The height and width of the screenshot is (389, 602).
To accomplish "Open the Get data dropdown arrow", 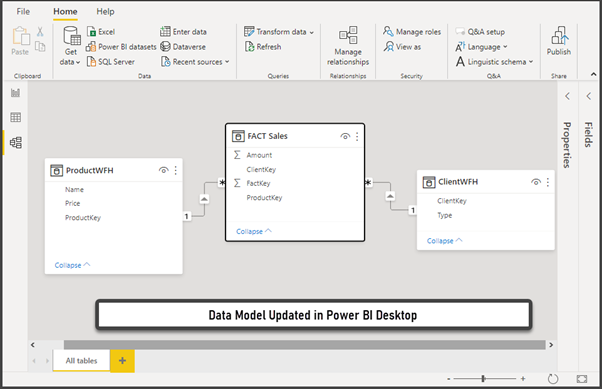I will click(x=78, y=62).
